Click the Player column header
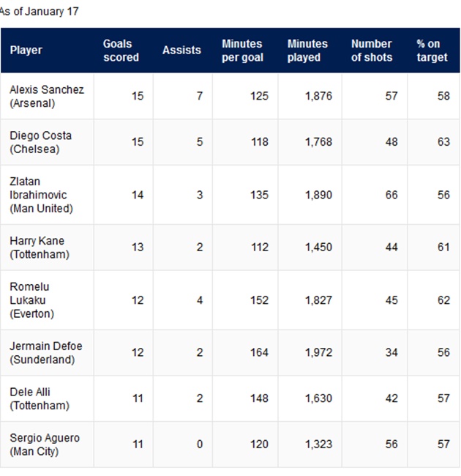 point(26,50)
